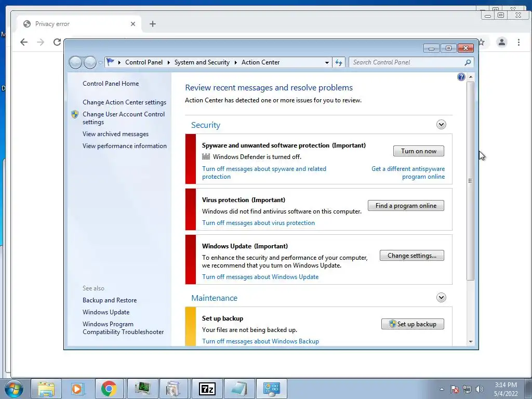Close the Privacy error tab

point(133,24)
